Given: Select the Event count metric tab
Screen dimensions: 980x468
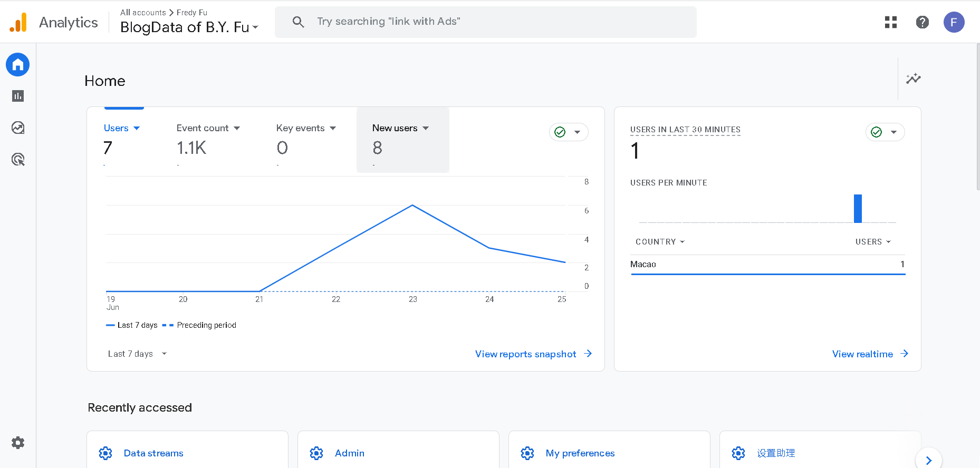Looking at the screenshot, I should (208, 128).
